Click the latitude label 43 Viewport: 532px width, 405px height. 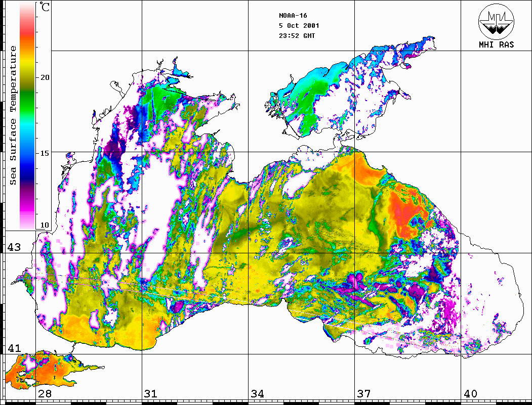[x=14, y=247]
